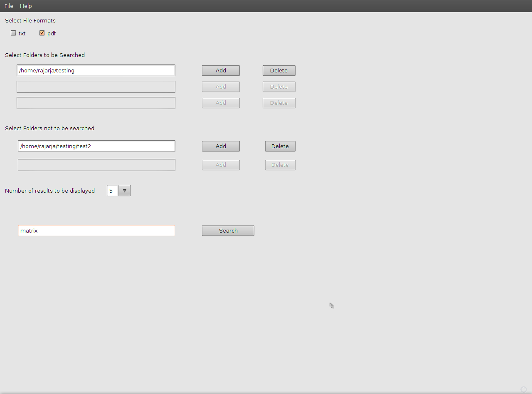Click the empty second excluded folder field
The image size is (532, 394).
[96, 165]
